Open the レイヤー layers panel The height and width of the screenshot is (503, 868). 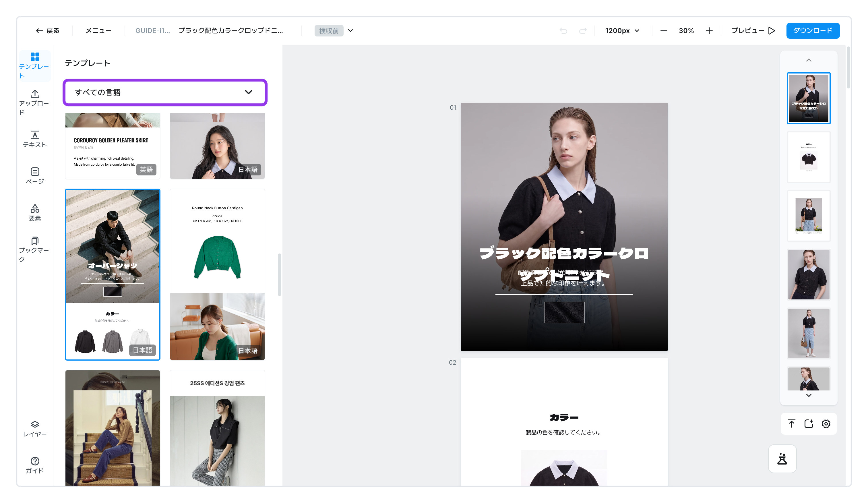34,429
